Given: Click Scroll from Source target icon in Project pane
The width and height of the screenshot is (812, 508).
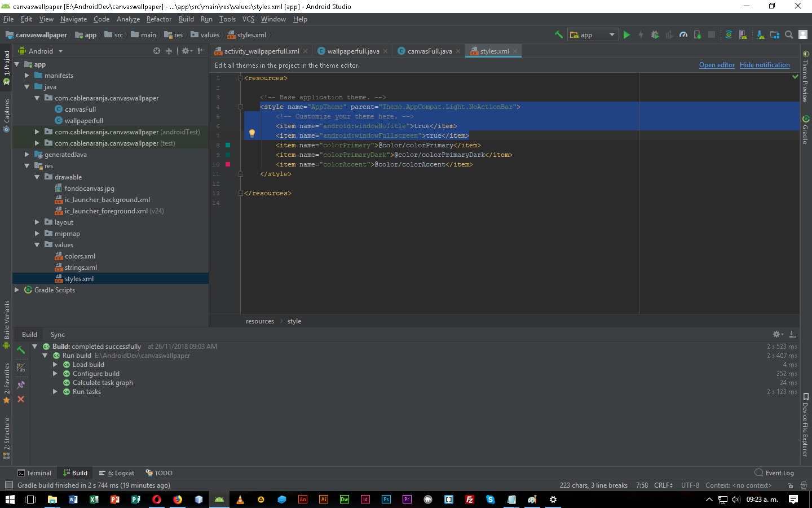Looking at the screenshot, I should pyautogui.click(x=157, y=51).
